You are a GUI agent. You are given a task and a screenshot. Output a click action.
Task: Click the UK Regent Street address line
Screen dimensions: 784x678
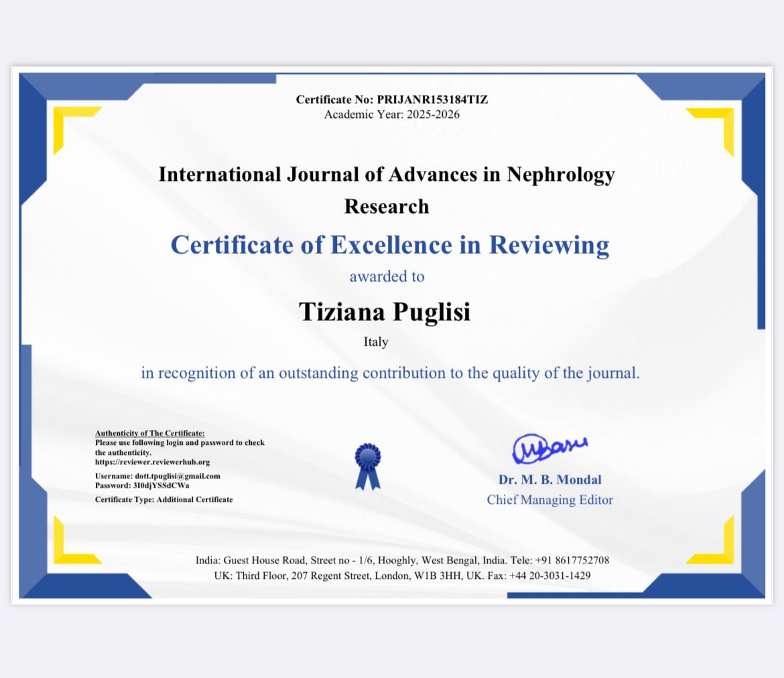coord(402,575)
